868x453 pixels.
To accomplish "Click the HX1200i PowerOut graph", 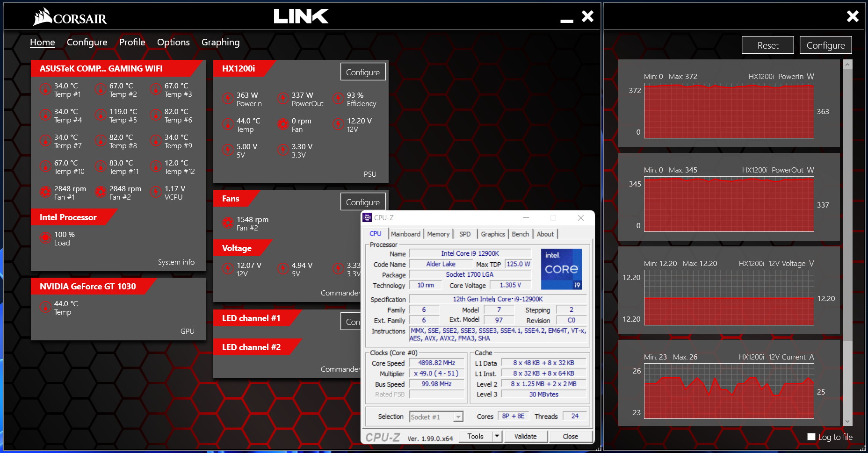I will [x=729, y=204].
